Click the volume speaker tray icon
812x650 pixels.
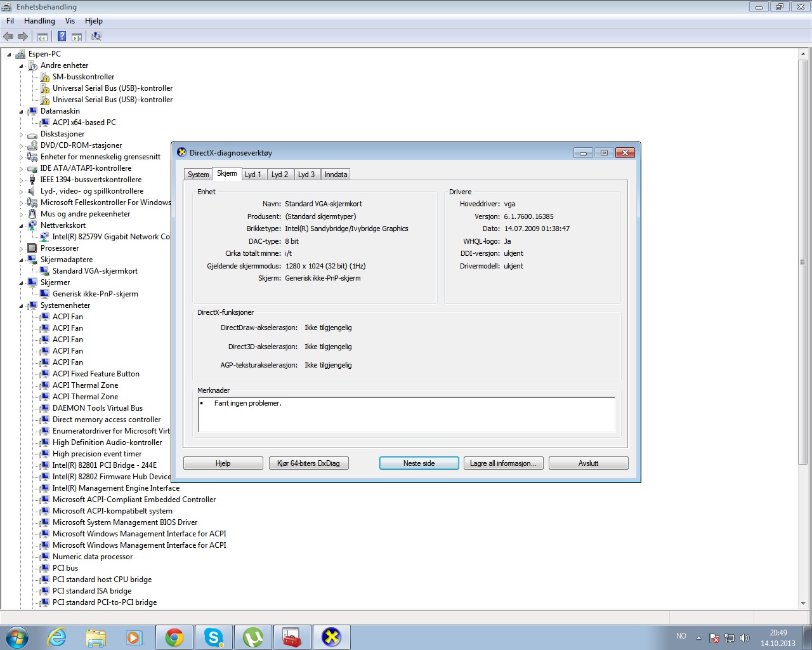pos(745,637)
